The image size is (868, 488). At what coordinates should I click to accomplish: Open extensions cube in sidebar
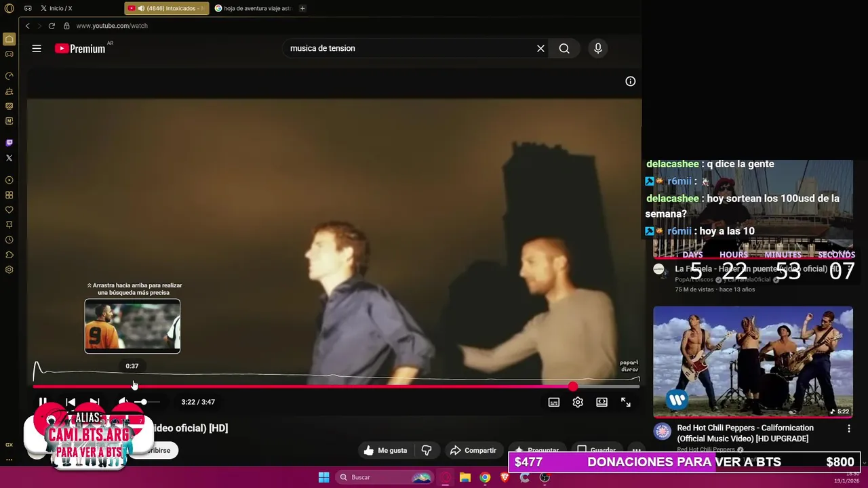click(9, 255)
